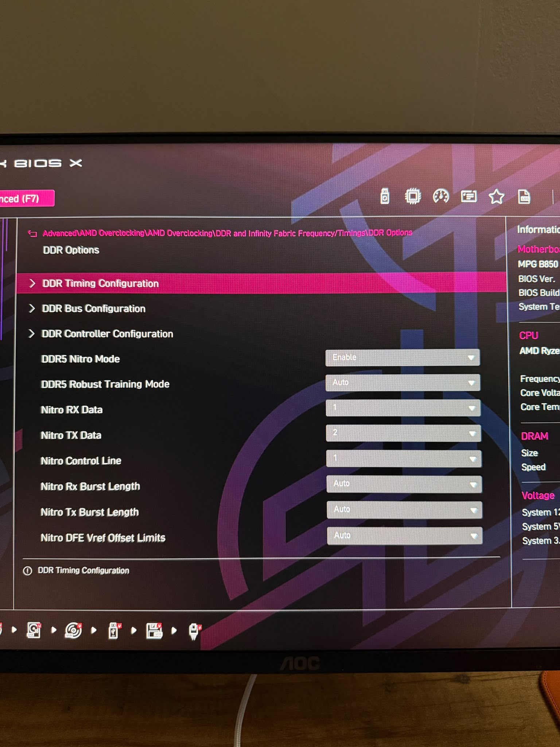This screenshot has height=747, width=560.
Task: Open Favorites via the star icon
Action: pos(496,197)
